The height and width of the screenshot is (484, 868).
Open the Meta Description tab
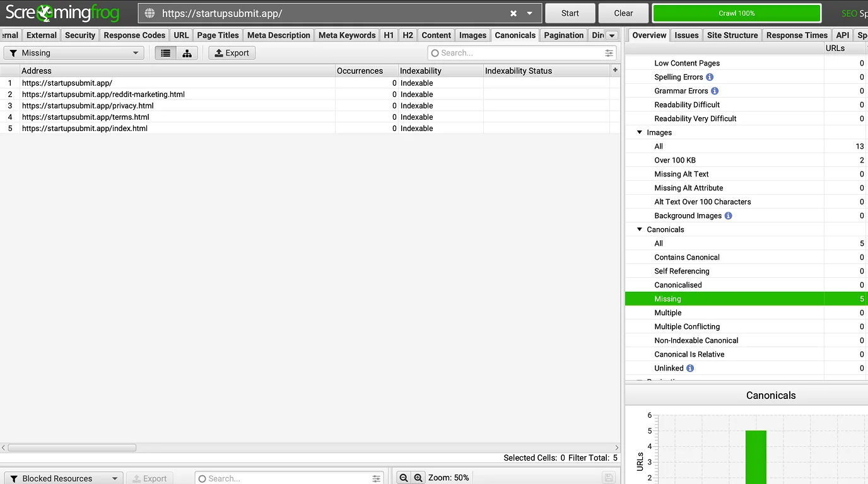tap(279, 35)
